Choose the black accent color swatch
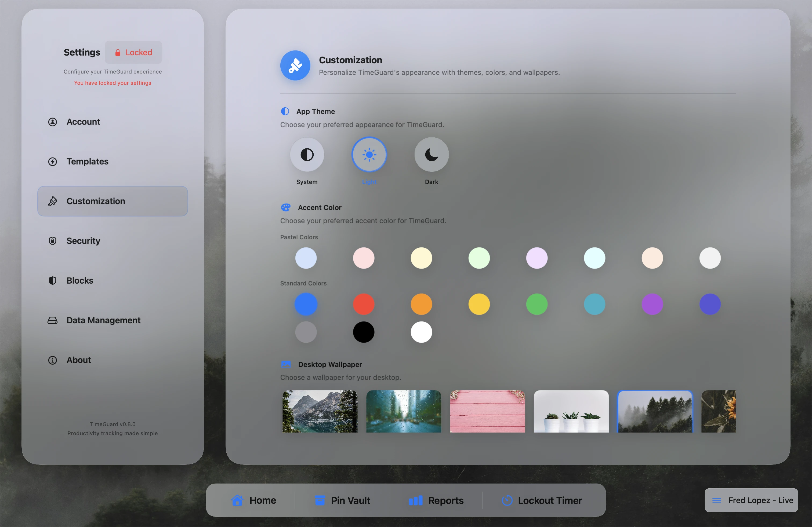The height and width of the screenshot is (527, 812). [364, 332]
